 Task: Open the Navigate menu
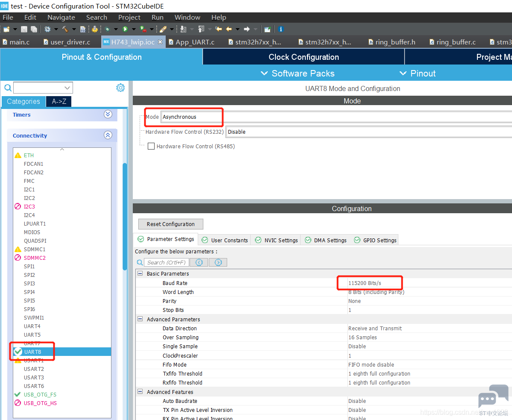pyautogui.click(x=61, y=18)
